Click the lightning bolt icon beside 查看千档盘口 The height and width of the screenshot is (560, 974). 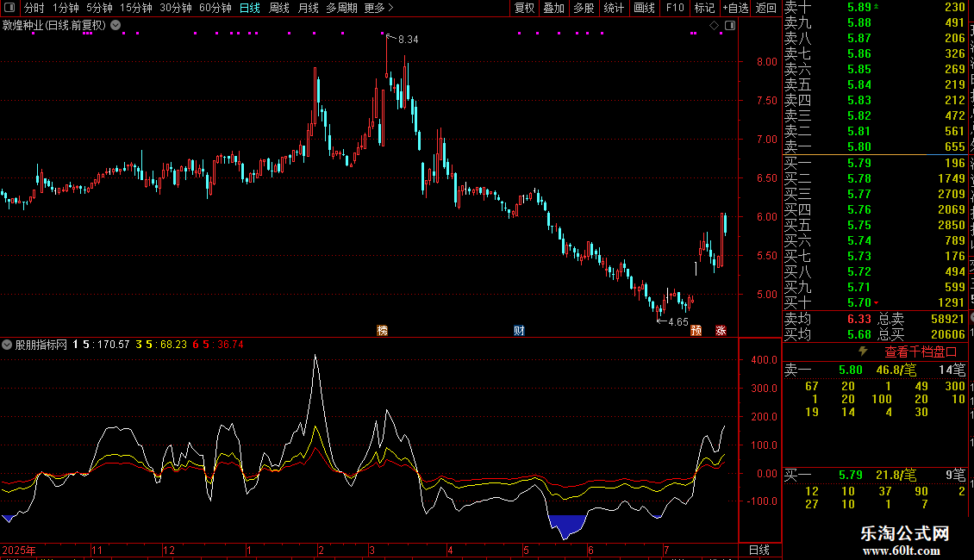click(863, 352)
